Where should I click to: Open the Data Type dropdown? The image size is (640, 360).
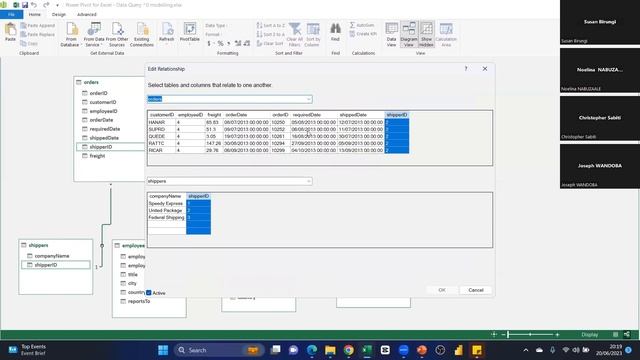coord(216,25)
